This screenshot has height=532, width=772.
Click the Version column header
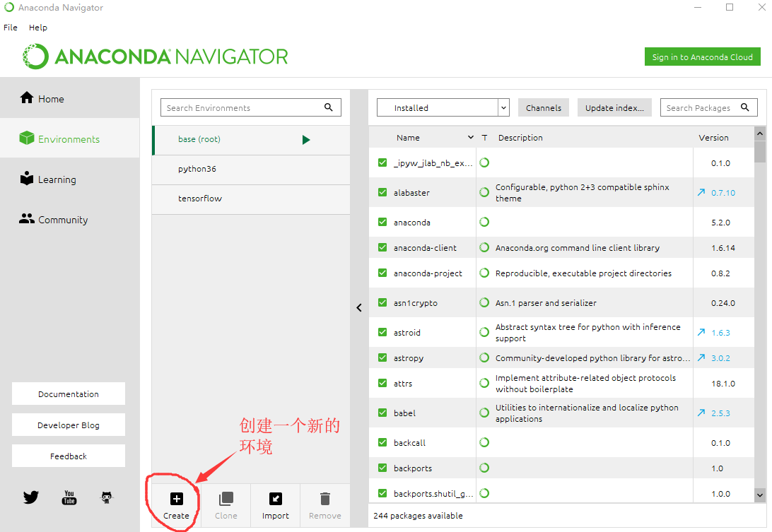(713, 138)
